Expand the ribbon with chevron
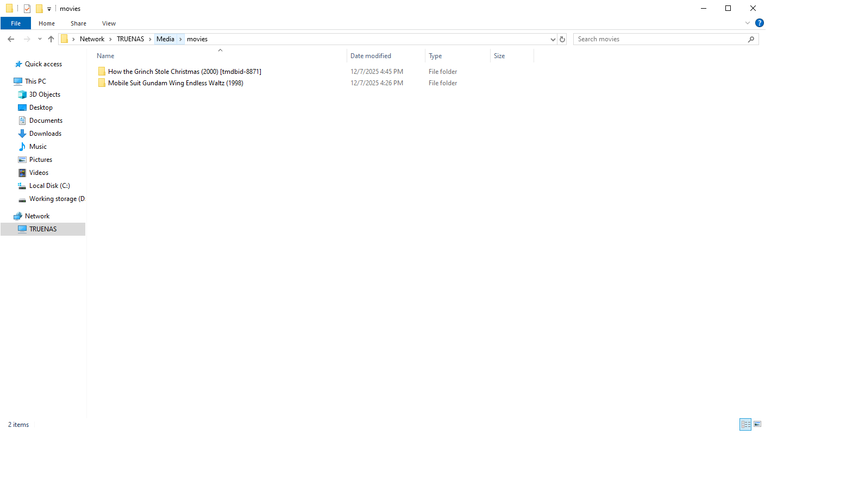Screen dimensions: 865x504 [x=747, y=23]
